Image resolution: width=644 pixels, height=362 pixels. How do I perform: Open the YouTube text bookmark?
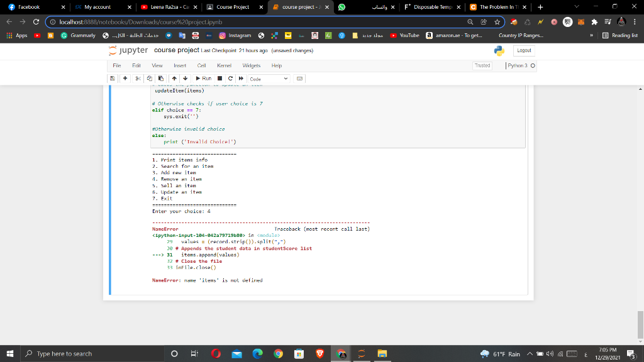pos(404,35)
